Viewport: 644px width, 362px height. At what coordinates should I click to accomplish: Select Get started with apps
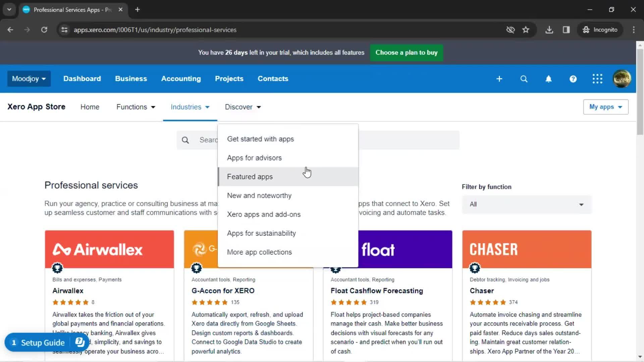tap(288, 139)
